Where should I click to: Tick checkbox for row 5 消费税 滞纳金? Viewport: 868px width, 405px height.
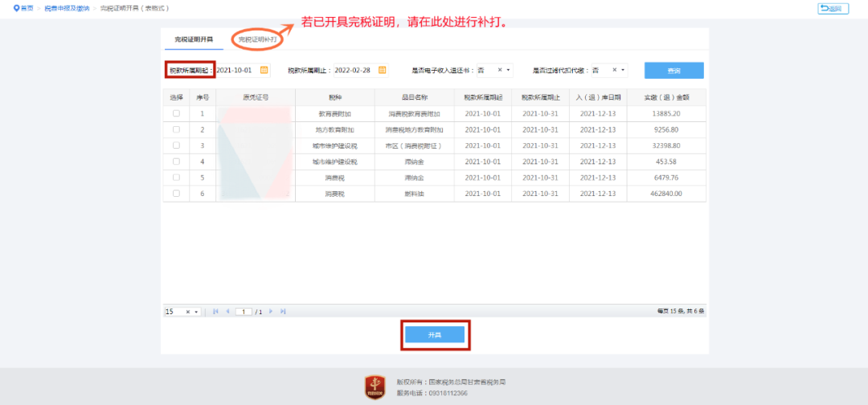tap(176, 178)
